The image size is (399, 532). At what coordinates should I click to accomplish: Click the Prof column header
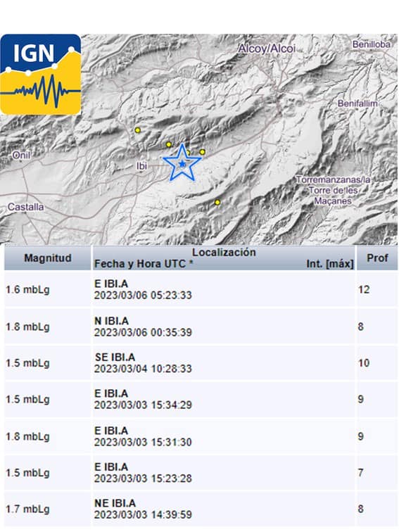click(377, 258)
